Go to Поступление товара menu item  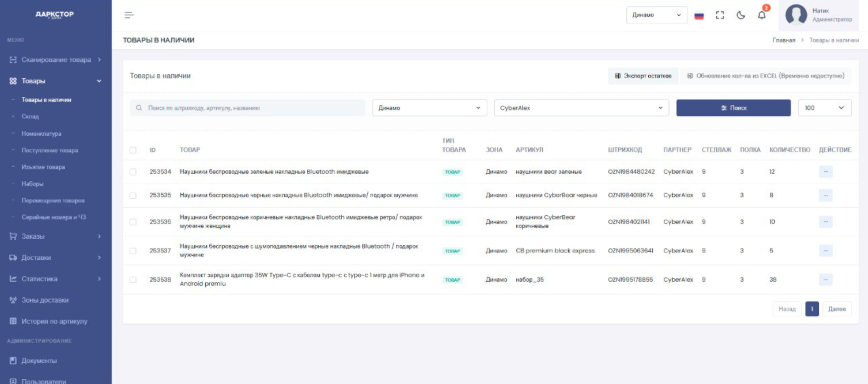(50, 150)
